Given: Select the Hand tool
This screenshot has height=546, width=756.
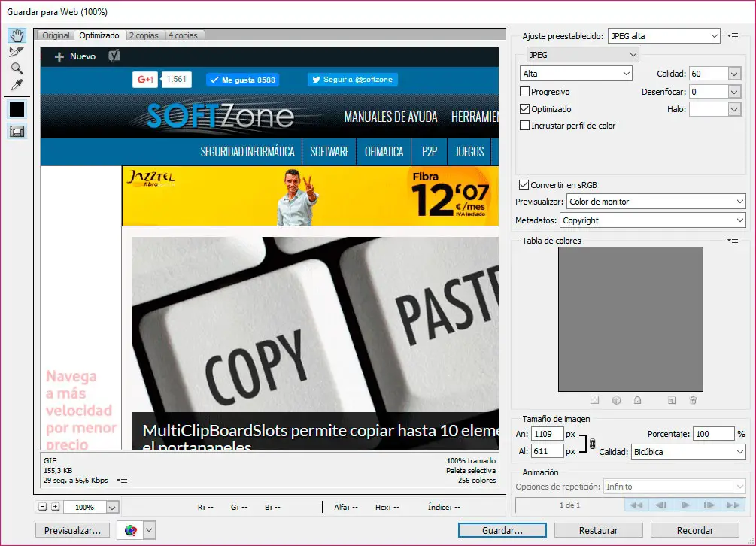Looking at the screenshot, I should pos(17,35).
